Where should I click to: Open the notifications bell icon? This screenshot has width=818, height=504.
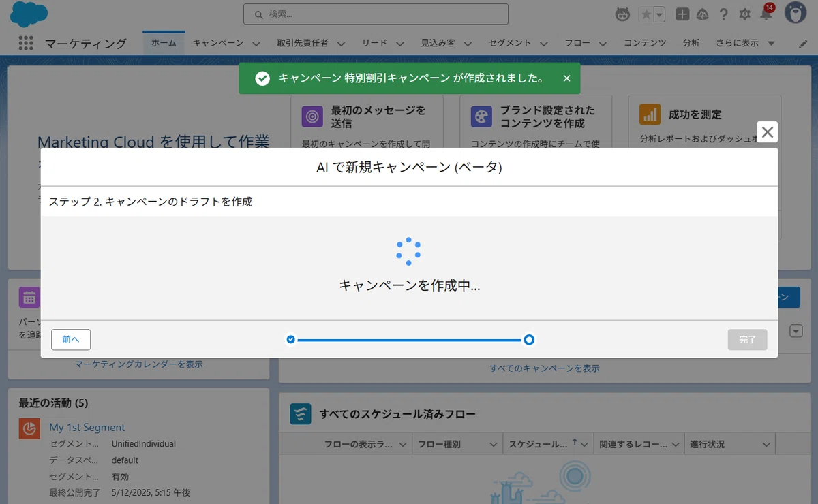point(766,14)
